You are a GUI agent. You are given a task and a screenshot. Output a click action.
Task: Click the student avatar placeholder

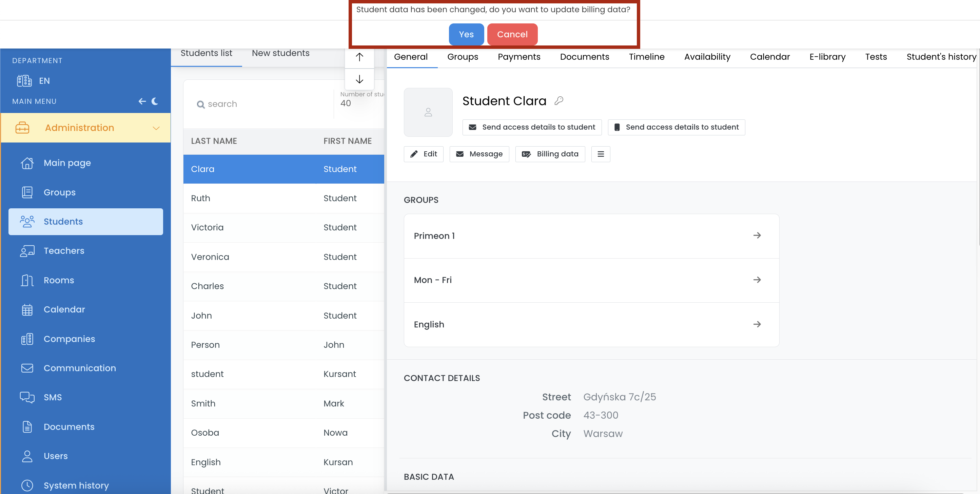tap(428, 112)
